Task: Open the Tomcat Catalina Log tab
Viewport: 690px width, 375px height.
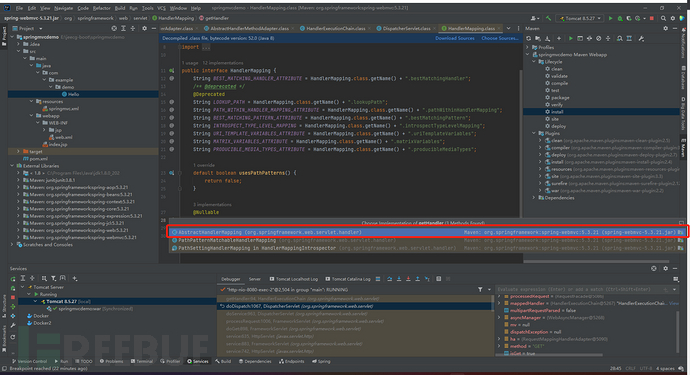Action: pyautogui.click(x=348, y=279)
